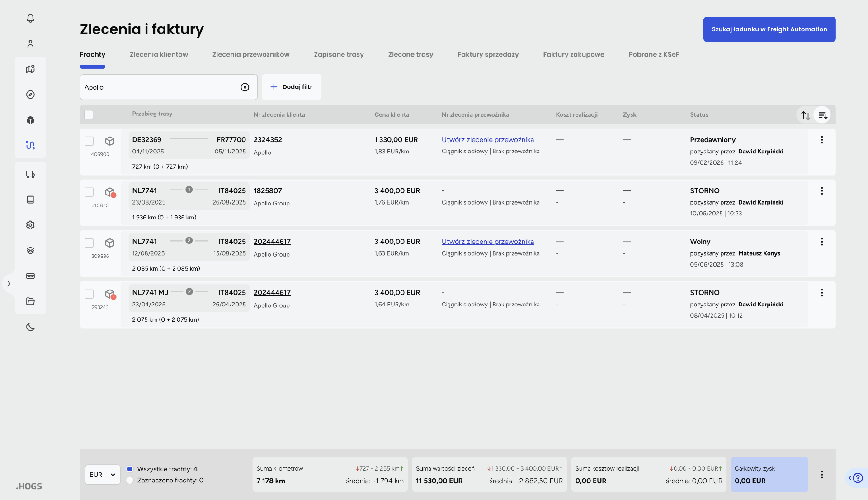Tick the select-all checkbox in header
This screenshot has height=500, width=868.
[89, 114]
